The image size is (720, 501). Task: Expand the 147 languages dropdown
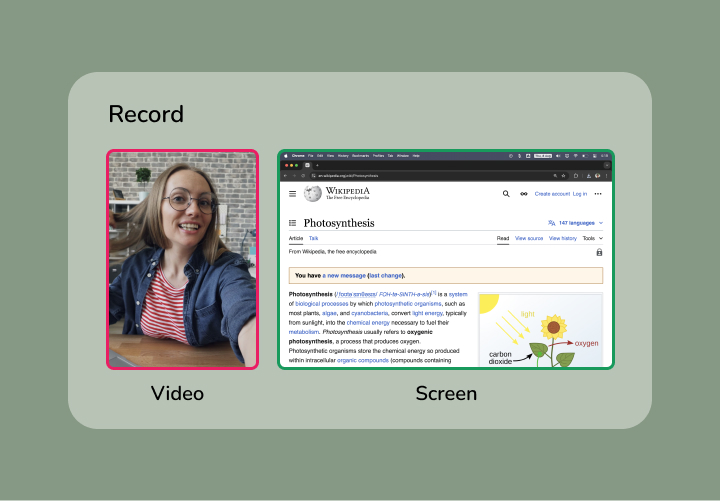pyautogui.click(x=576, y=223)
